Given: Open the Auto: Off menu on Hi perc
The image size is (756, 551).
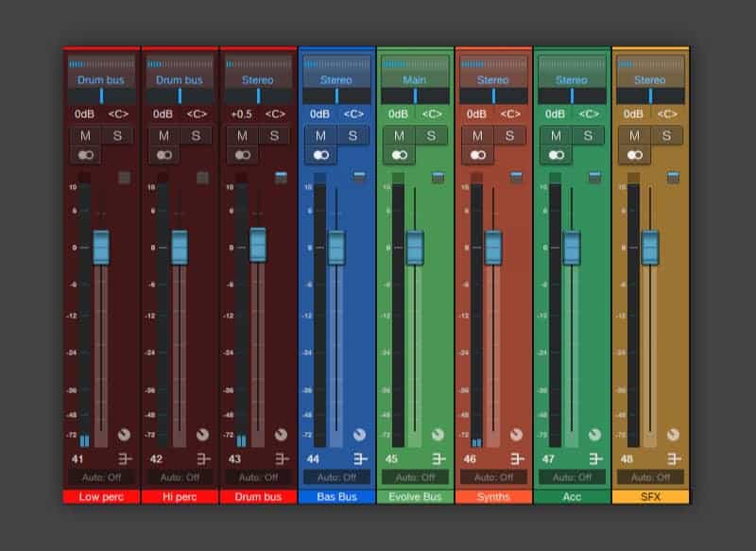Looking at the screenshot, I should pos(180,477).
